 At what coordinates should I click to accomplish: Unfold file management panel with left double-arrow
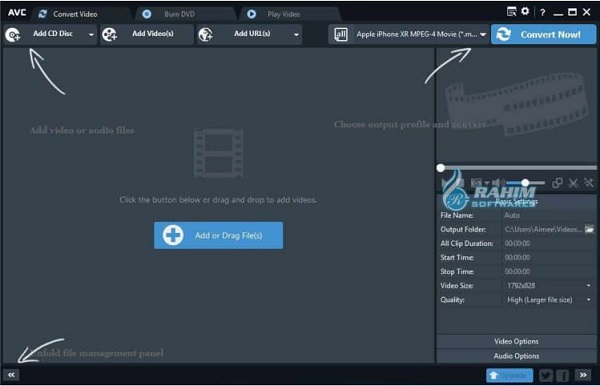point(11,375)
